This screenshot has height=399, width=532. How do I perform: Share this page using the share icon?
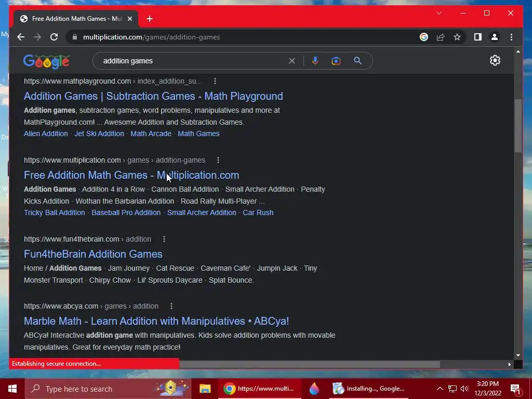(x=441, y=37)
